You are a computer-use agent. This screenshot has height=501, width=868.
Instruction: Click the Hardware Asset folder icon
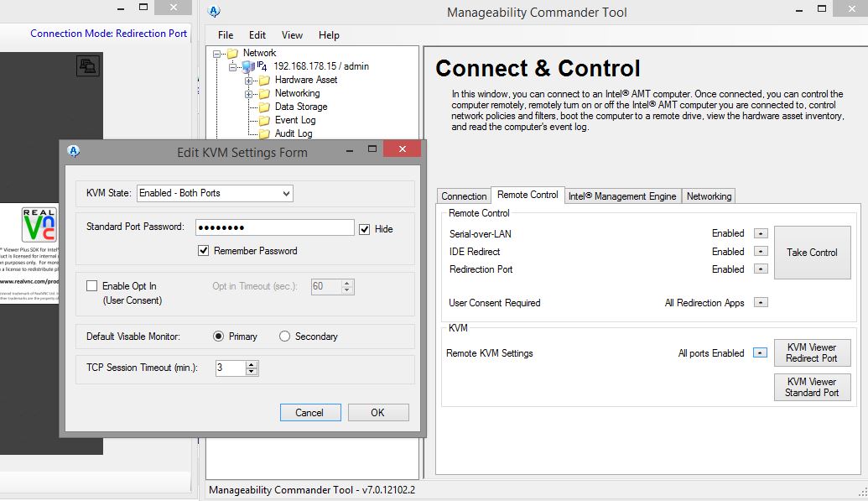tap(265, 81)
